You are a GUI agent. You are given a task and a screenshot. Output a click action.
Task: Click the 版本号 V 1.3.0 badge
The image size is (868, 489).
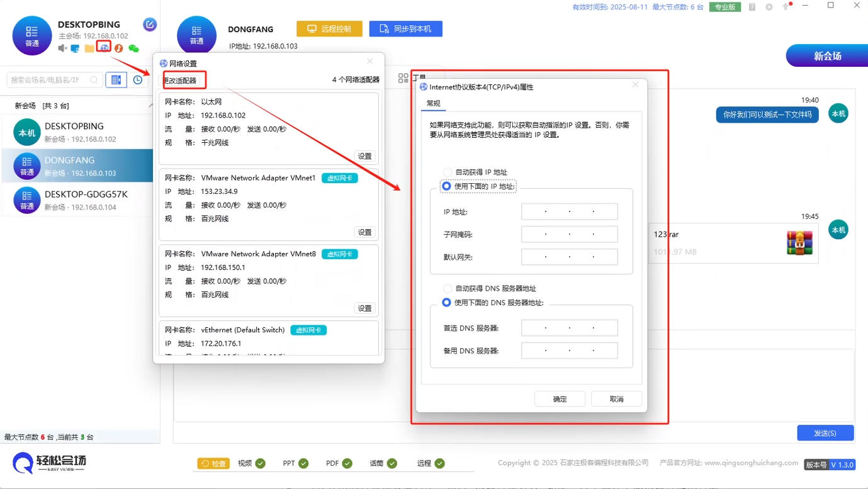pos(829,464)
